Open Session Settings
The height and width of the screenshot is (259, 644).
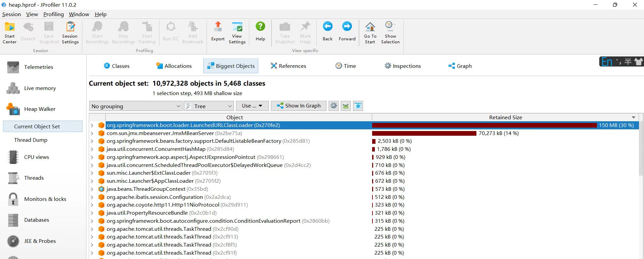70,33
